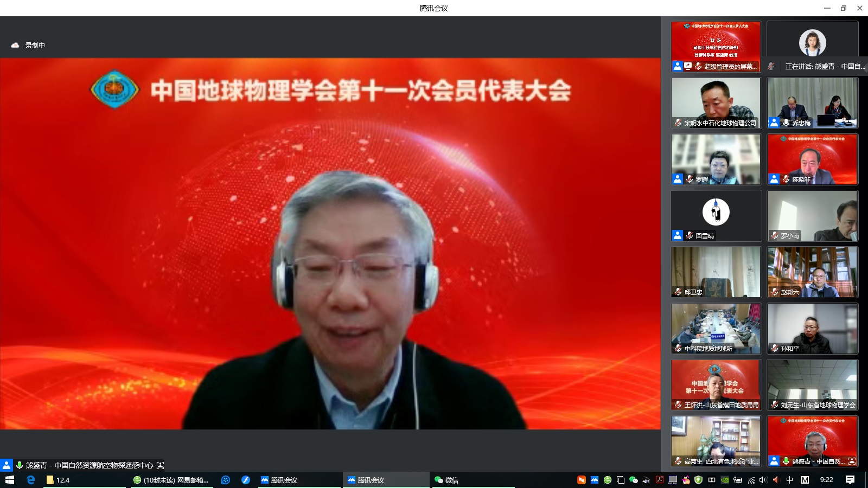Click the blue bird-like app icon on taskbar
The height and width of the screenshot is (488, 868).
coord(246,480)
